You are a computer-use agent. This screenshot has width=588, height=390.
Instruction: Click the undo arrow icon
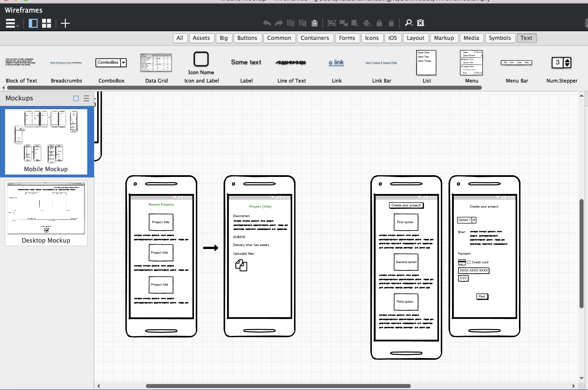[x=267, y=23]
